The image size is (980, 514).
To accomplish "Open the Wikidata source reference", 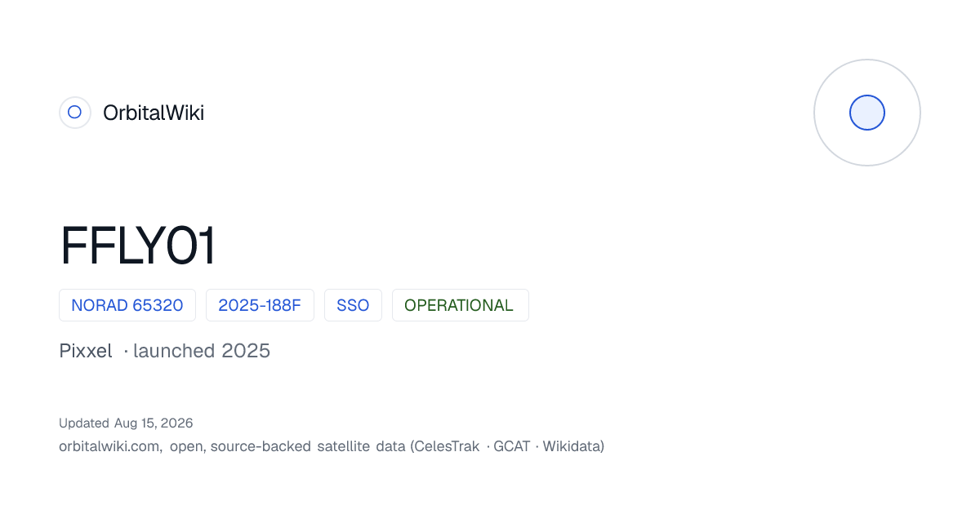I will tap(571, 446).
